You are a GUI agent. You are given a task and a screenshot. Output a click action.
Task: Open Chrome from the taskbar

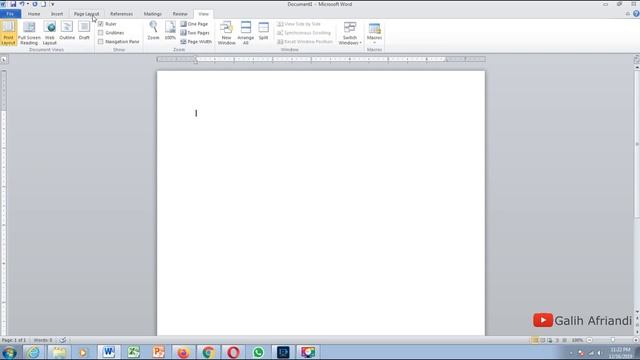tap(208, 352)
